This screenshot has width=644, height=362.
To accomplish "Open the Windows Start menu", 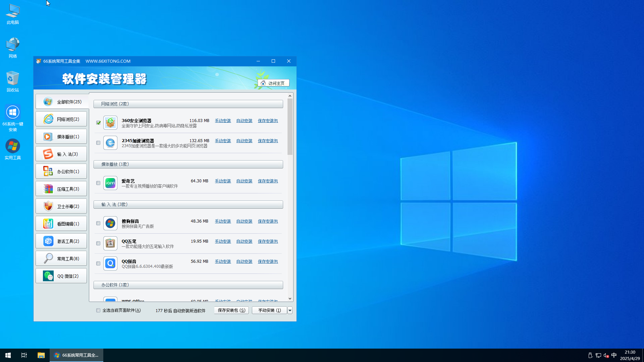I will coord(8,355).
